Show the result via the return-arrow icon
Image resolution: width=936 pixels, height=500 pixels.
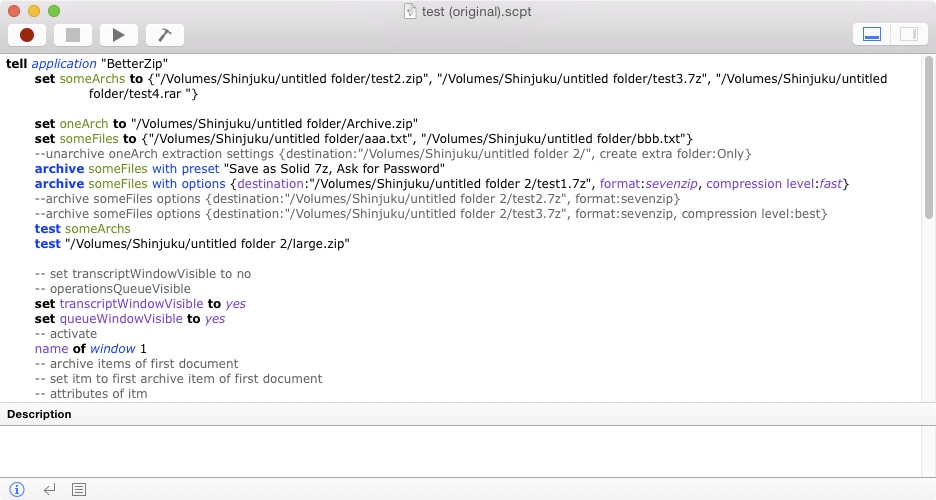(49, 489)
